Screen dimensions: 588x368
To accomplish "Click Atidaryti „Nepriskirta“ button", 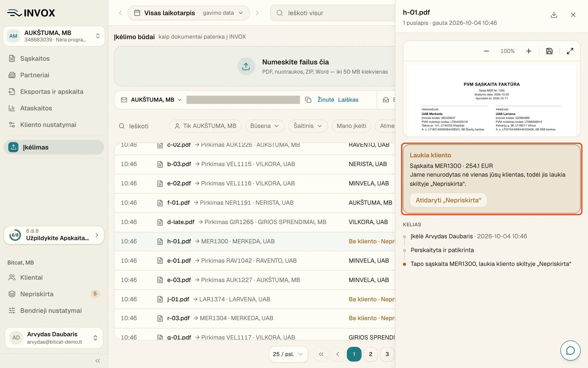I will pos(448,200).
